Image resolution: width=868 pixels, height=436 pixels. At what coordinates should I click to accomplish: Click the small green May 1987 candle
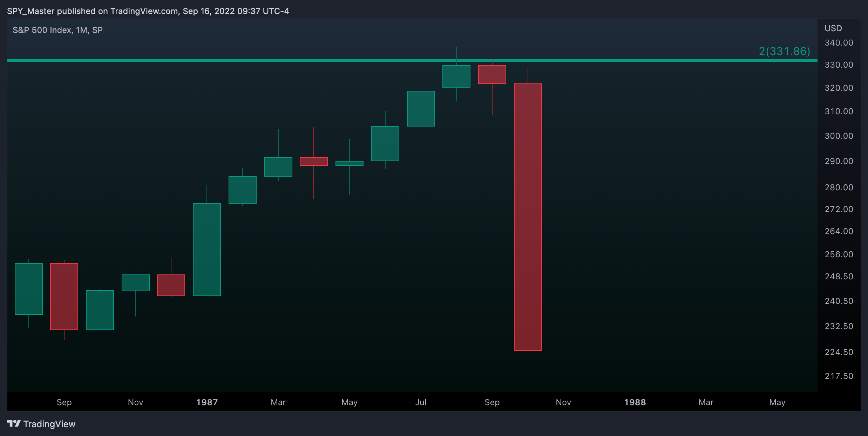[x=349, y=163]
